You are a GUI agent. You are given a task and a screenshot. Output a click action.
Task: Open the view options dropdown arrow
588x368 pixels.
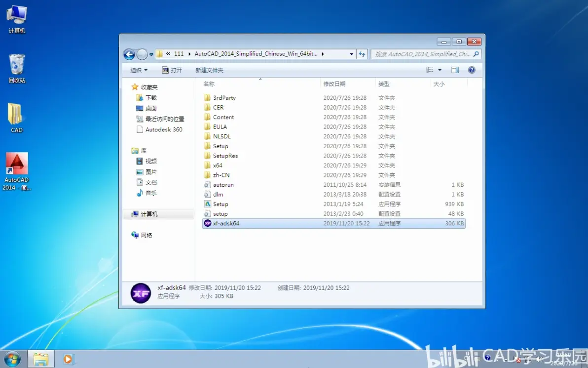coord(440,70)
